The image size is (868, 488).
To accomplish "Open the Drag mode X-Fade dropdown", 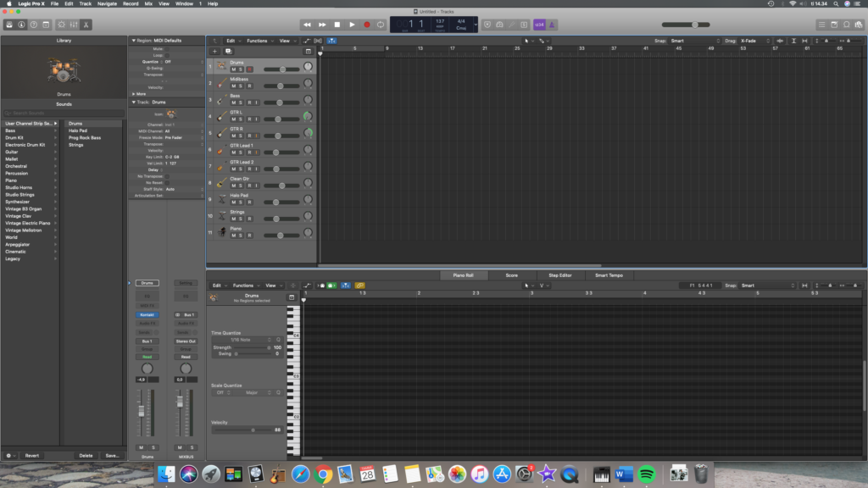I will (757, 41).
